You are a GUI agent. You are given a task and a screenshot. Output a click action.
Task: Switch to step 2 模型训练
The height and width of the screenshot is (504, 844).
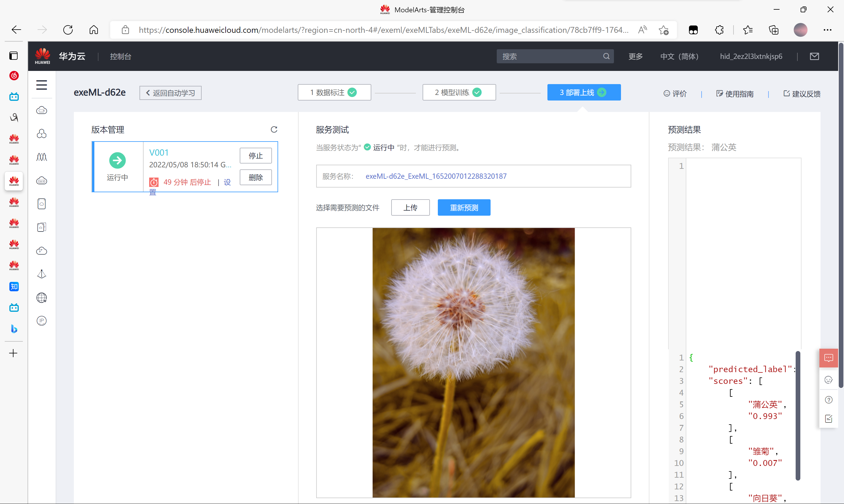[x=459, y=92]
